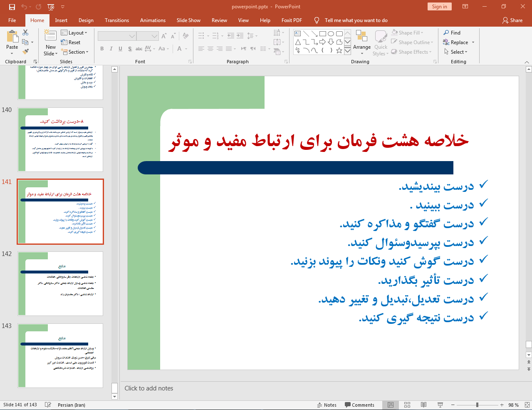Click the zoom slider handle
This screenshot has height=410, width=532.
point(477,405)
